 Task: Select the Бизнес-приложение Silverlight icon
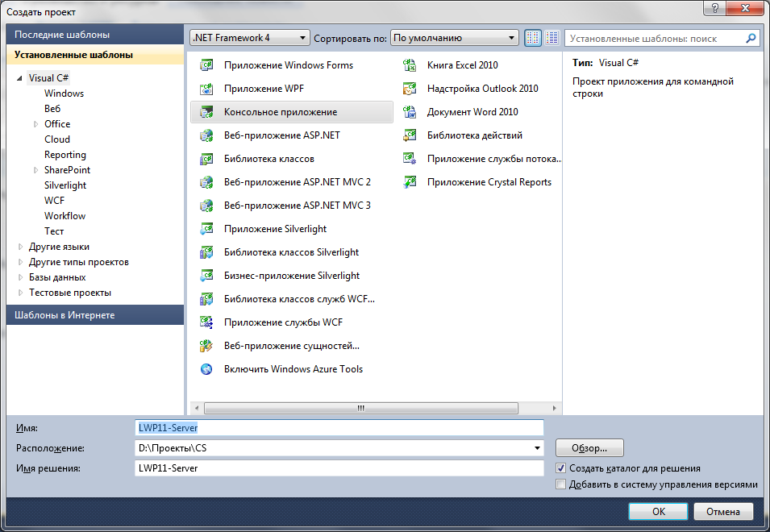coord(206,276)
